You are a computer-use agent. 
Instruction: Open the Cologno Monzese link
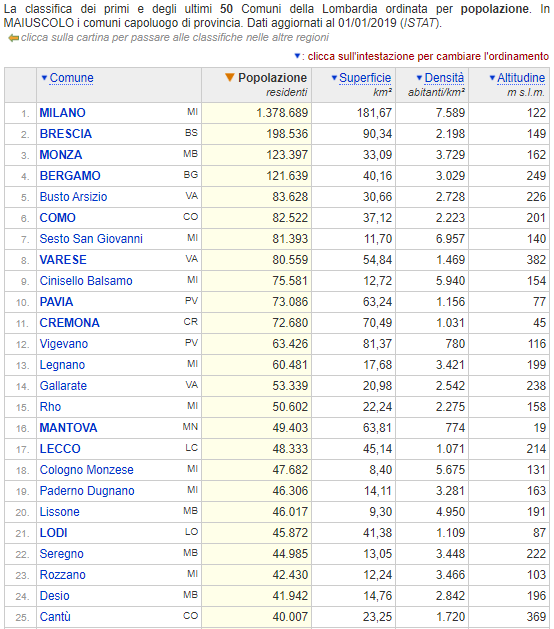tap(87, 470)
